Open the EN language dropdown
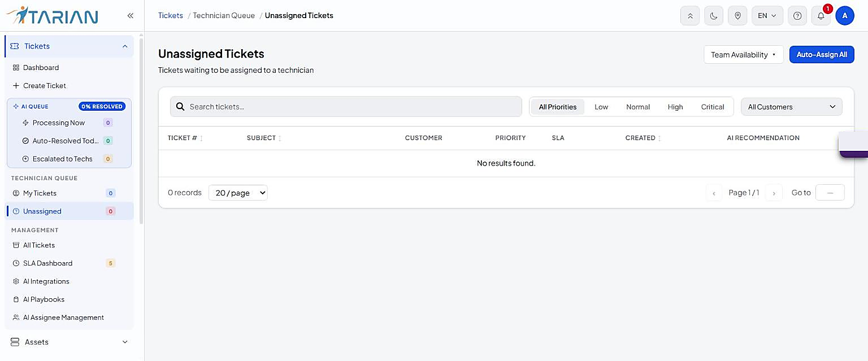 [x=767, y=16]
